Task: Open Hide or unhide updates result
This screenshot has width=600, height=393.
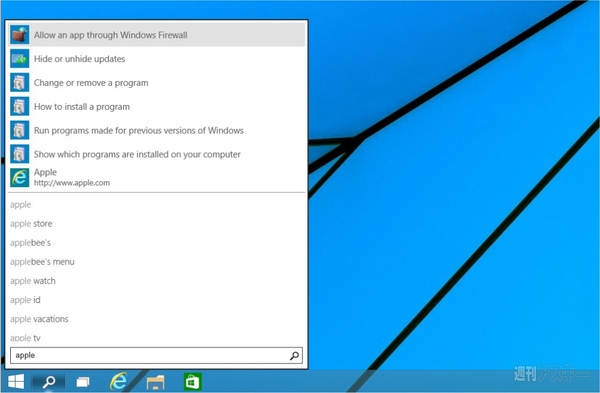Action: click(157, 59)
